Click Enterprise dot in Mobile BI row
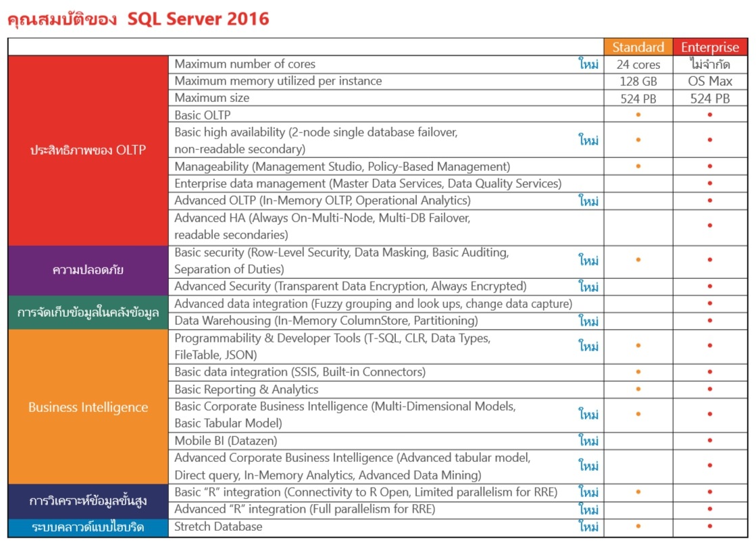This screenshot has height=545, width=756. tap(709, 440)
